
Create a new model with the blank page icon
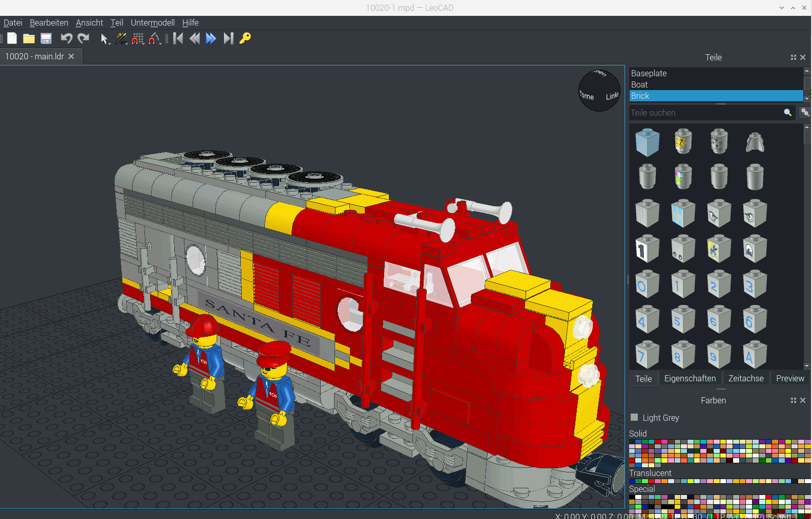[12, 38]
